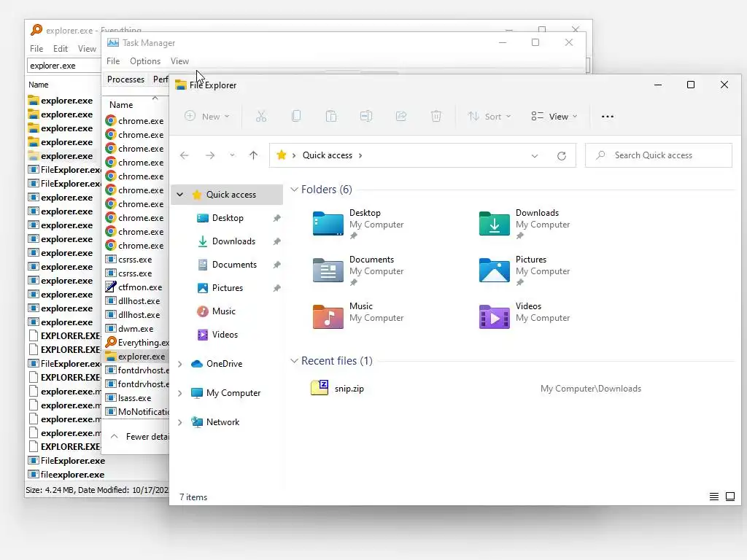Select Music in the navigation pane
Image resolution: width=747 pixels, height=560 pixels.
pos(223,311)
